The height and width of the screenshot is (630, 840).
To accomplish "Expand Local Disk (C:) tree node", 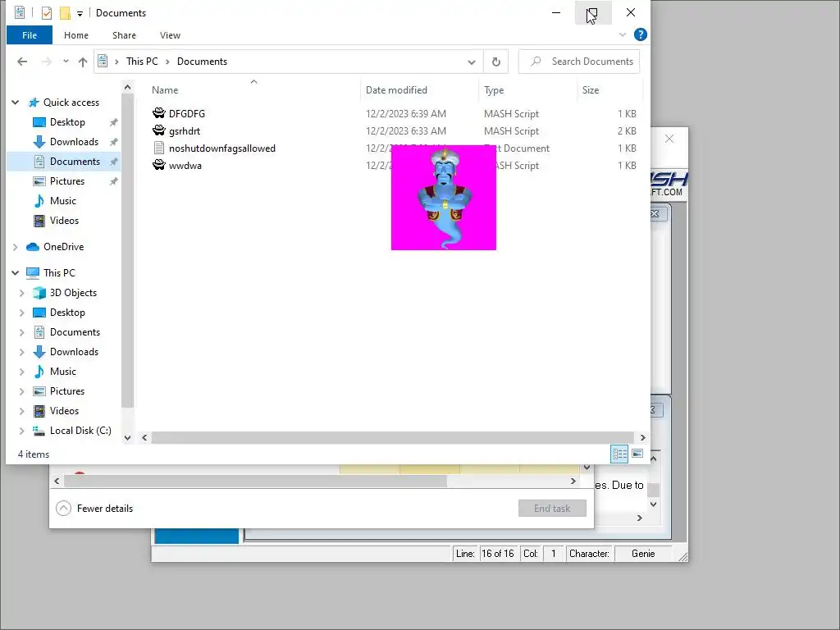I will click(x=22, y=431).
